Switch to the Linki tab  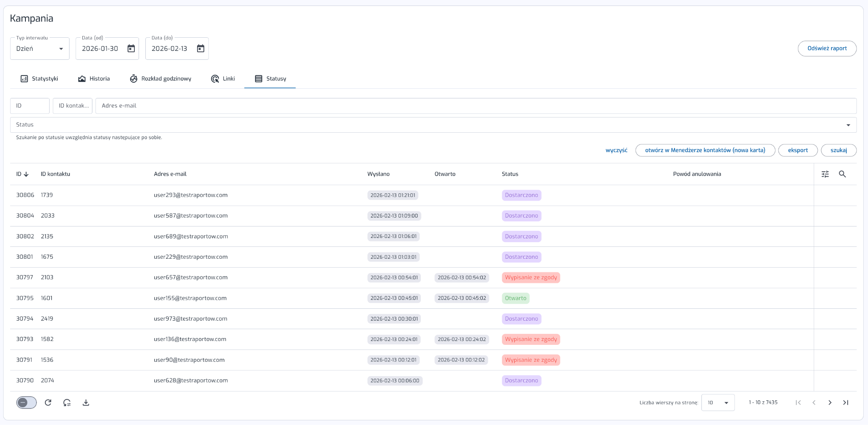[x=223, y=79]
